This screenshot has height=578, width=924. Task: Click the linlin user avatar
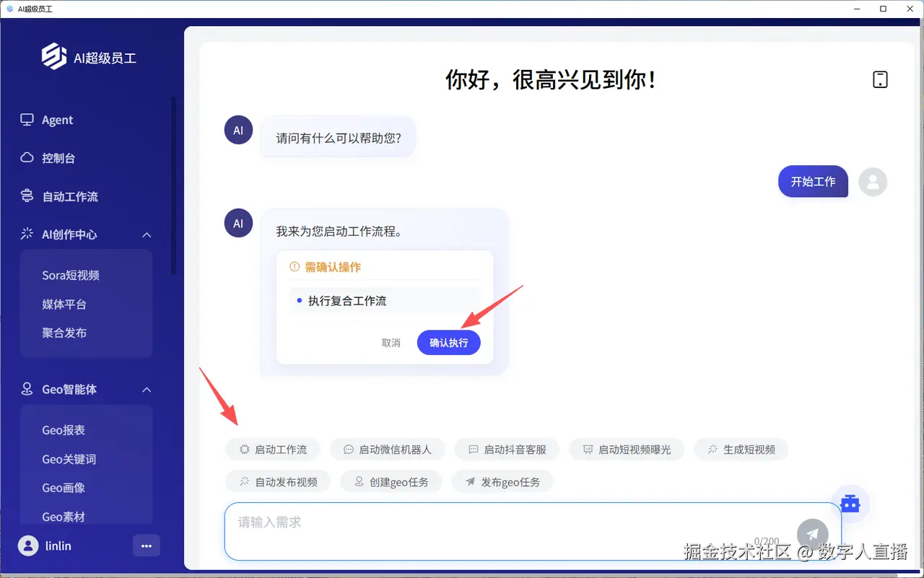pos(28,546)
